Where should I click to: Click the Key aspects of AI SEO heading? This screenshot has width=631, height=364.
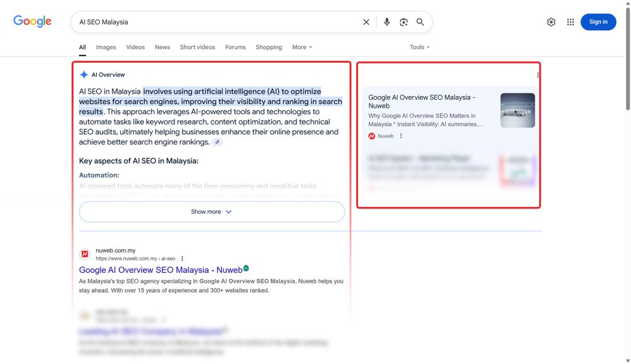(x=139, y=161)
